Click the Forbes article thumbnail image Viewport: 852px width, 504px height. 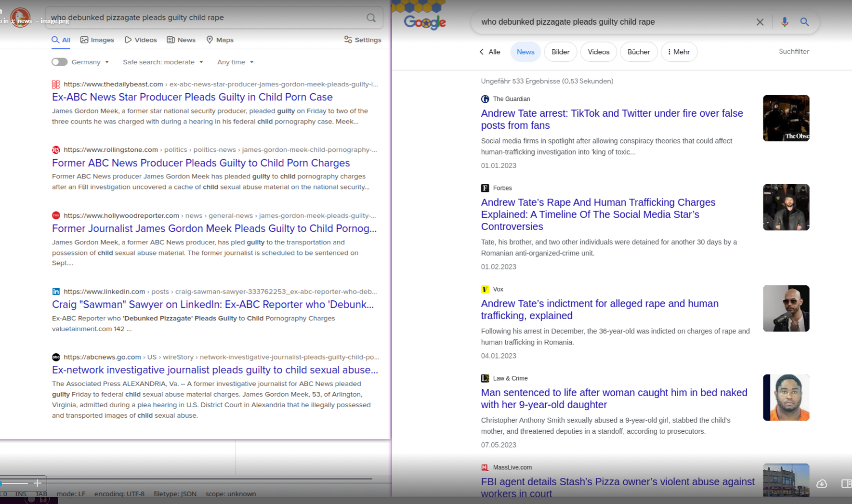(785, 207)
